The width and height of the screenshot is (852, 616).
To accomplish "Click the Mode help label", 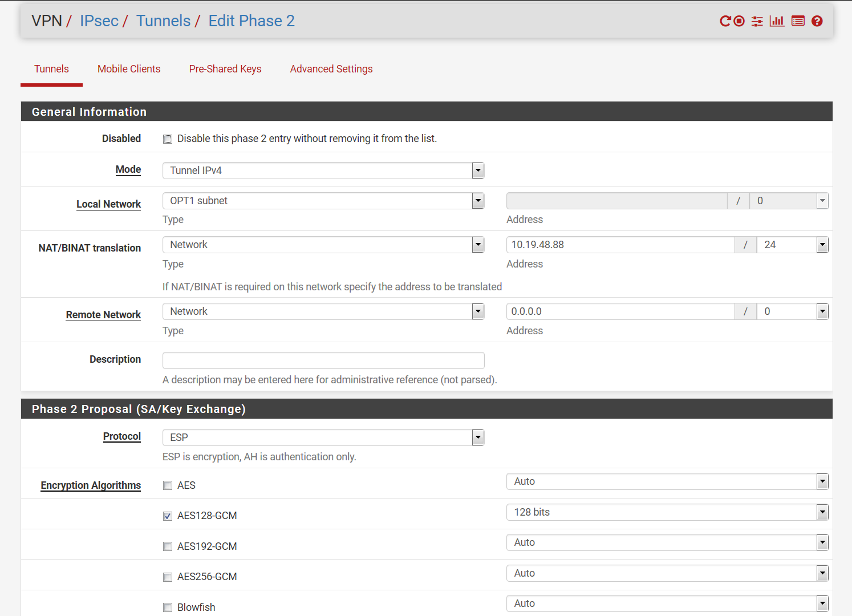I will coord(128,169).
